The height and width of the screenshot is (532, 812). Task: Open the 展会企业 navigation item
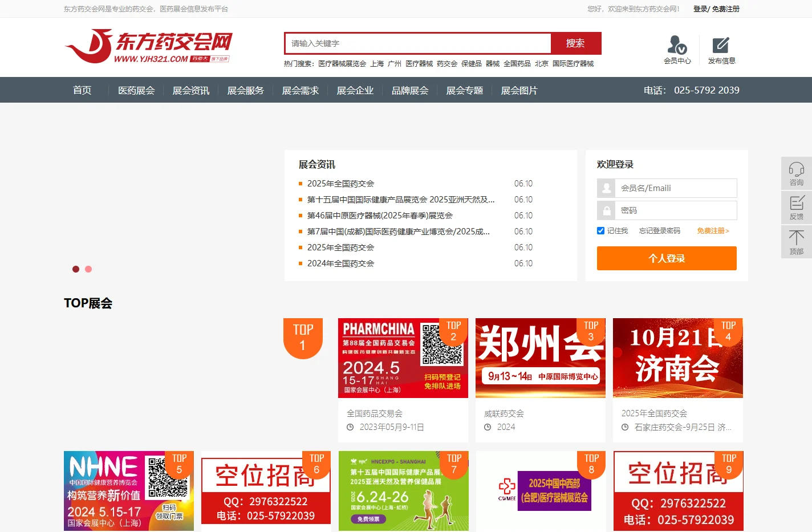[355, 90]
